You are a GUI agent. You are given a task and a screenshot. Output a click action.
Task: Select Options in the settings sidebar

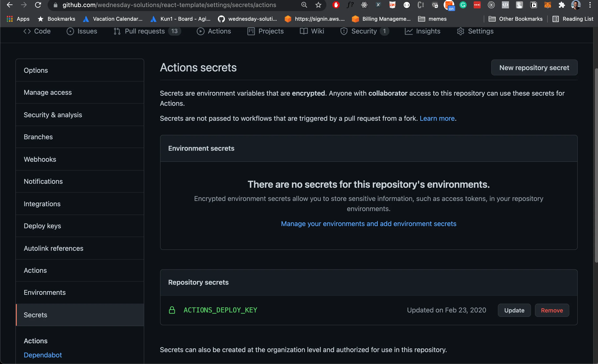80,70
